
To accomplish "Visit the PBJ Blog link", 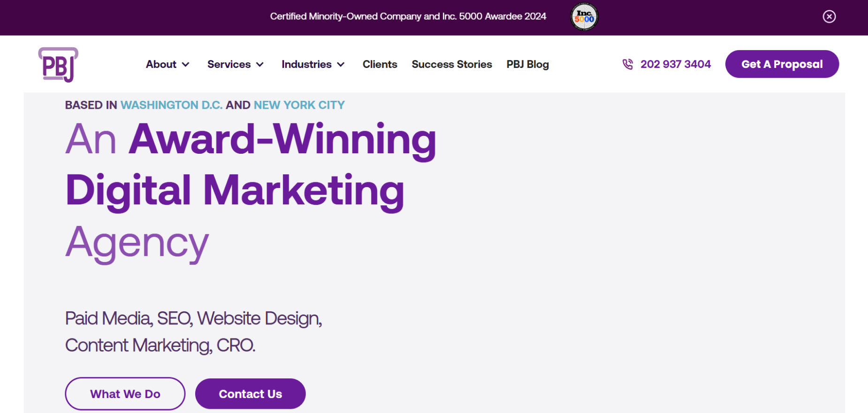I will pos(527,64).
